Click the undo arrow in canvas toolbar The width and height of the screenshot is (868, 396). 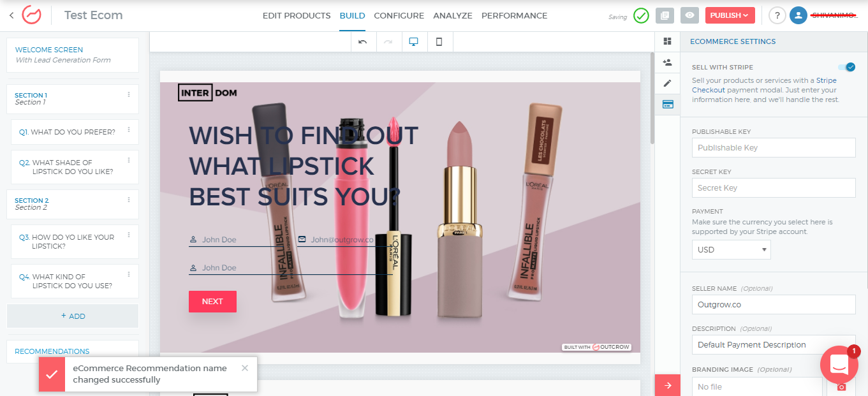[x=363, y=41]
